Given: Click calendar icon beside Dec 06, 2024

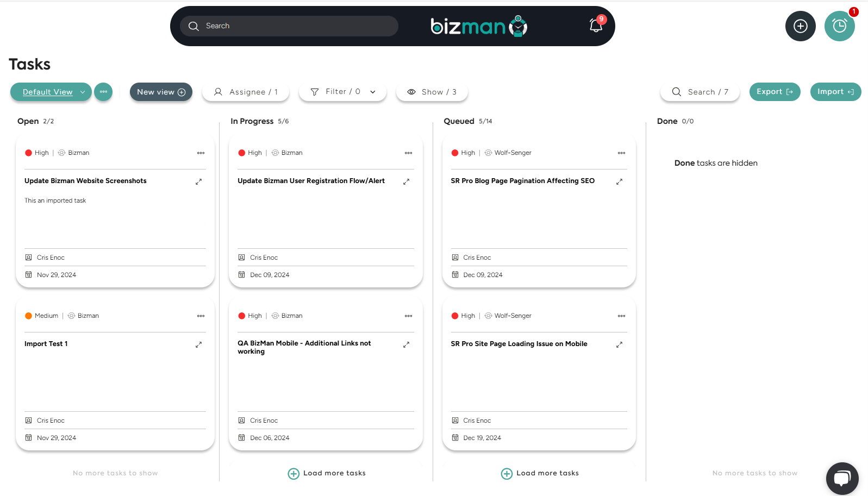Looking at the screenshot, I should [x=242, y=438].
